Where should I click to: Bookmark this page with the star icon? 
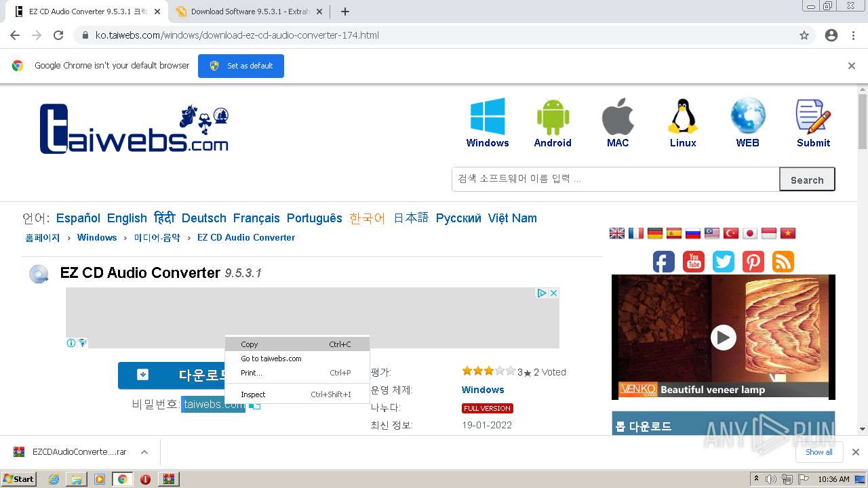point(804,35)
